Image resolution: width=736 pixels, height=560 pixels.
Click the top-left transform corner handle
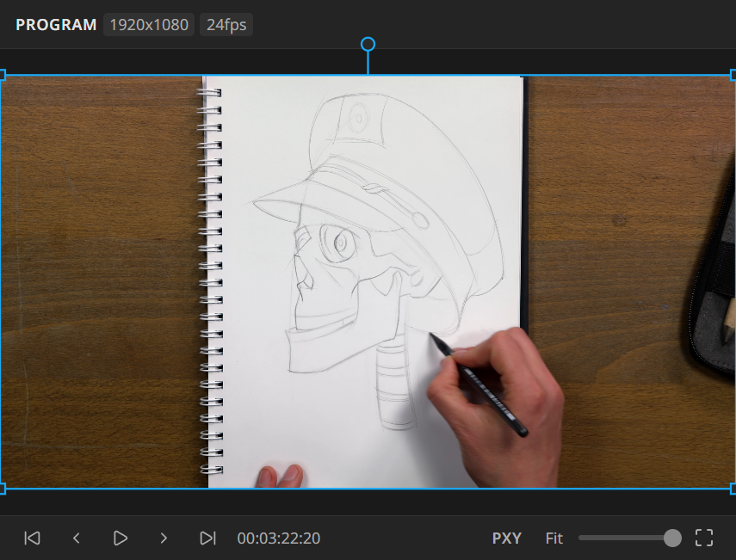(x=2, y=75)
